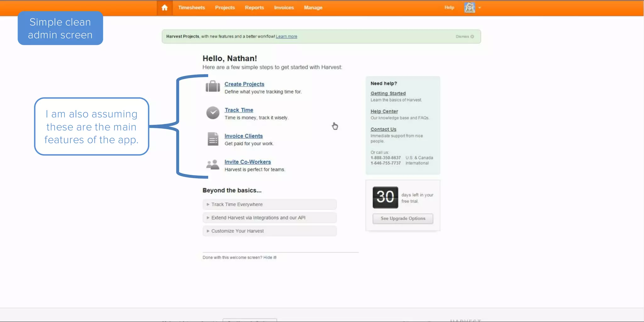The width and height of the screenshot is (644, 322).
Task: Click Help in the top bar
Action: [x=449, y=7]
